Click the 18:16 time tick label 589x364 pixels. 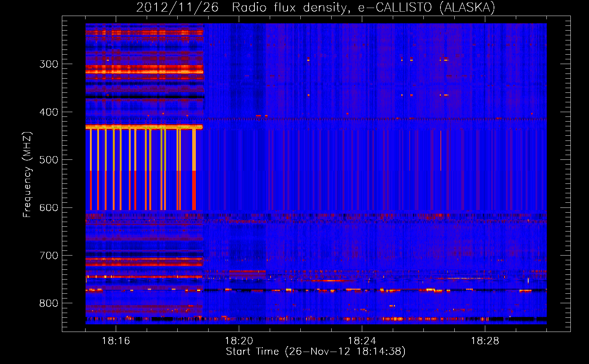tap(116, 341)
